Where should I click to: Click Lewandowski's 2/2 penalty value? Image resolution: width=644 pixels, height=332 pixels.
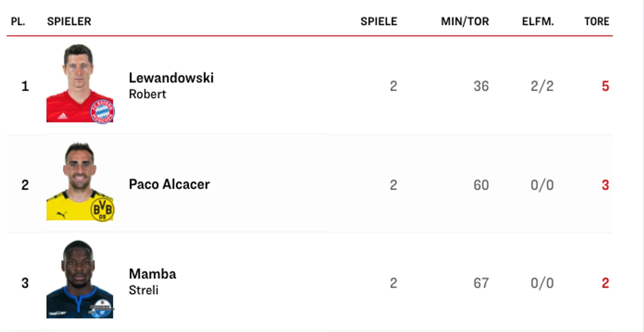542,86
